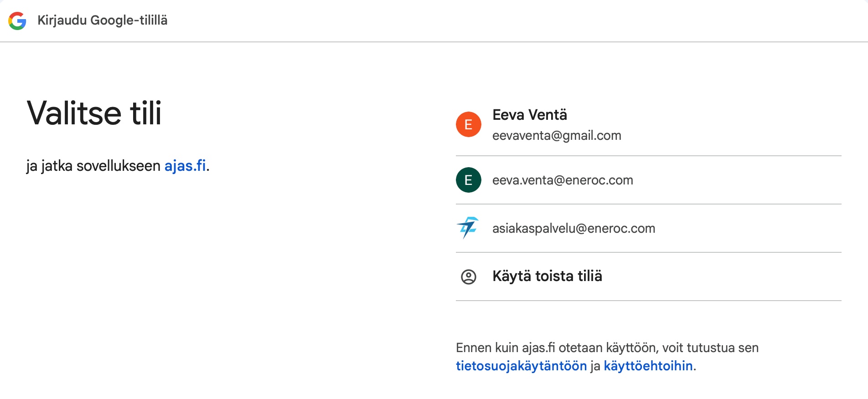Pick the asiakaspalvelu@eneroc.com account
Image resolution: width=868 pixels, height=399 pixels.
pos(573,228)
